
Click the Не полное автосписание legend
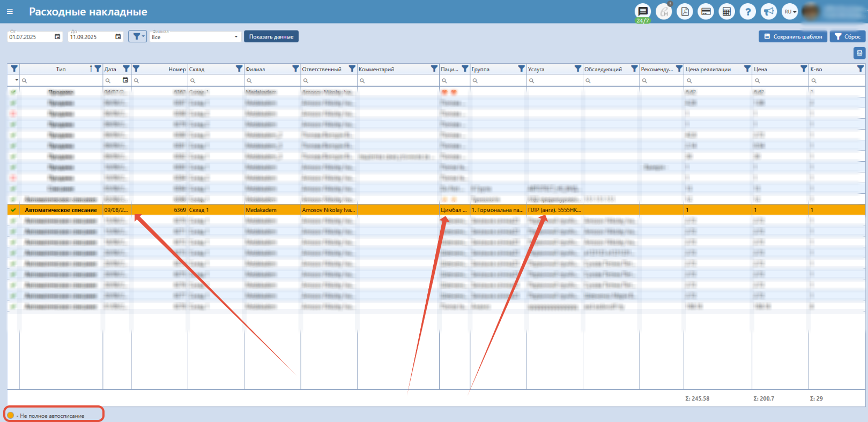52,416
